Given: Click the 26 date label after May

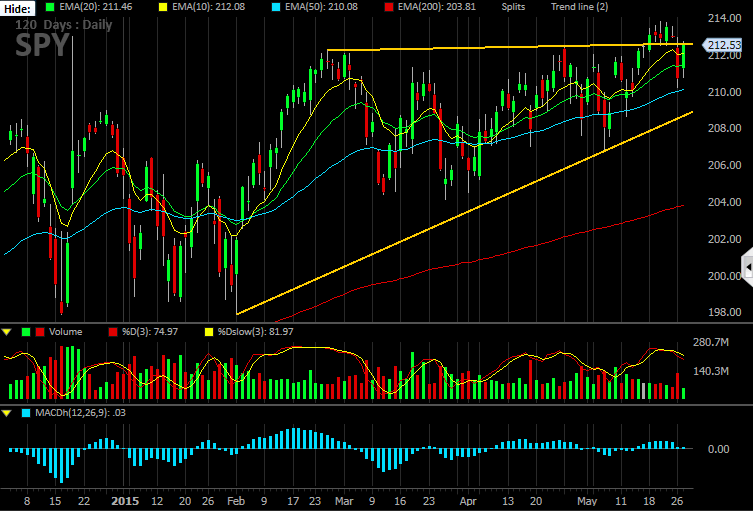Looking at the screenshot, I should coord(677,501).
